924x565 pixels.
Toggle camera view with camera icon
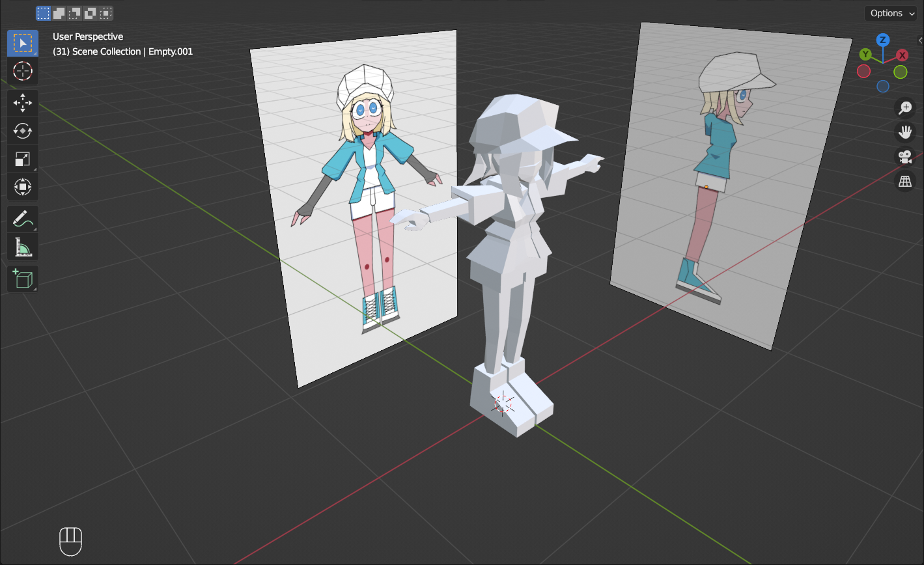pos(905,157)
